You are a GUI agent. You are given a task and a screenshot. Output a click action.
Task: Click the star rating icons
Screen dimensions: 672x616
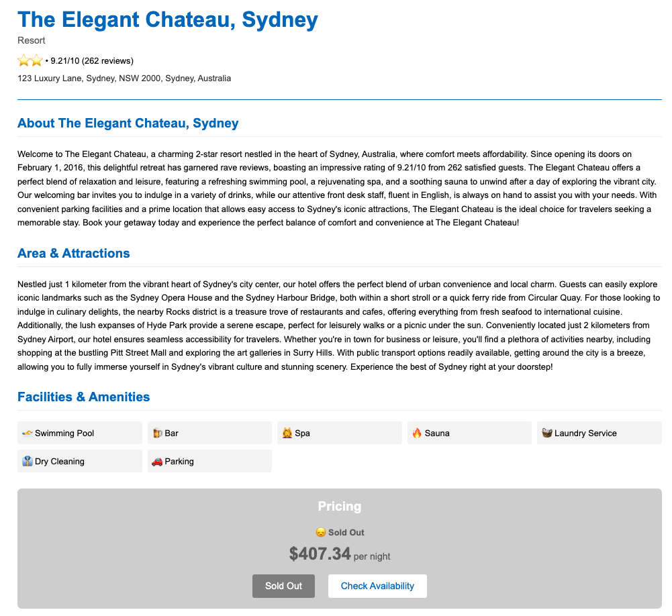[x=30, y=61]
